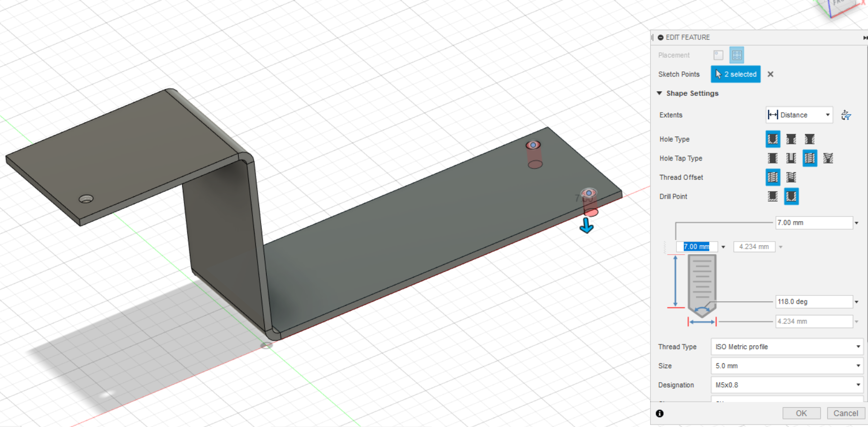Select From Sketch multiple holes placement icon
The width and height of the screenshot is (868, 427).
click(737, 55)
